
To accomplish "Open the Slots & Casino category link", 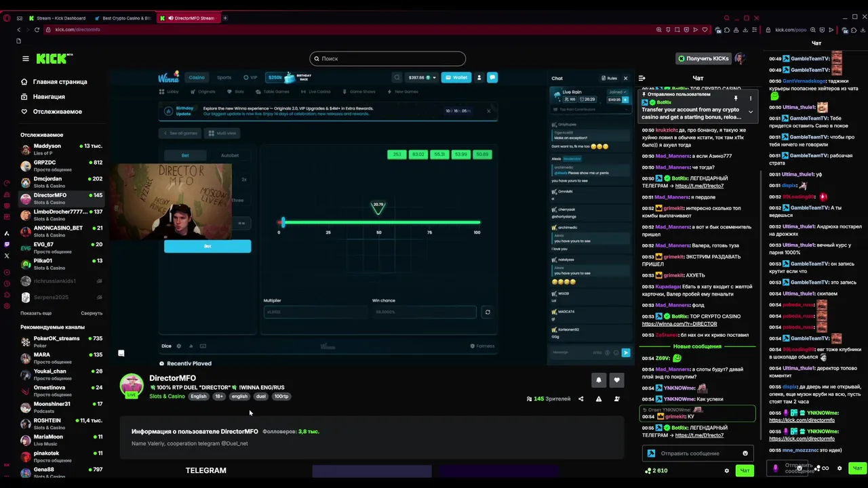I will point(167,396).
